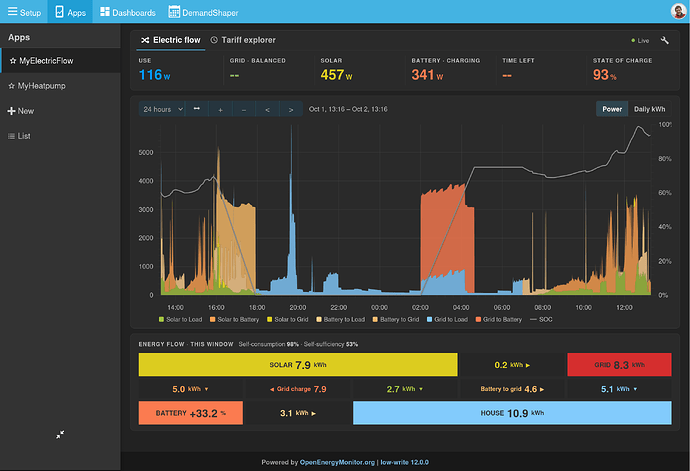Click the 5.1 kWh grid-to-house value
This screenshot has width=690, height=471.
point(619,389)
